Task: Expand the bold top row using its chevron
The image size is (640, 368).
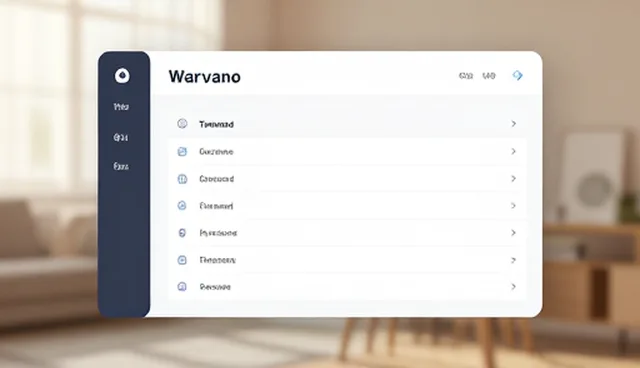Action: coord(513,124)
